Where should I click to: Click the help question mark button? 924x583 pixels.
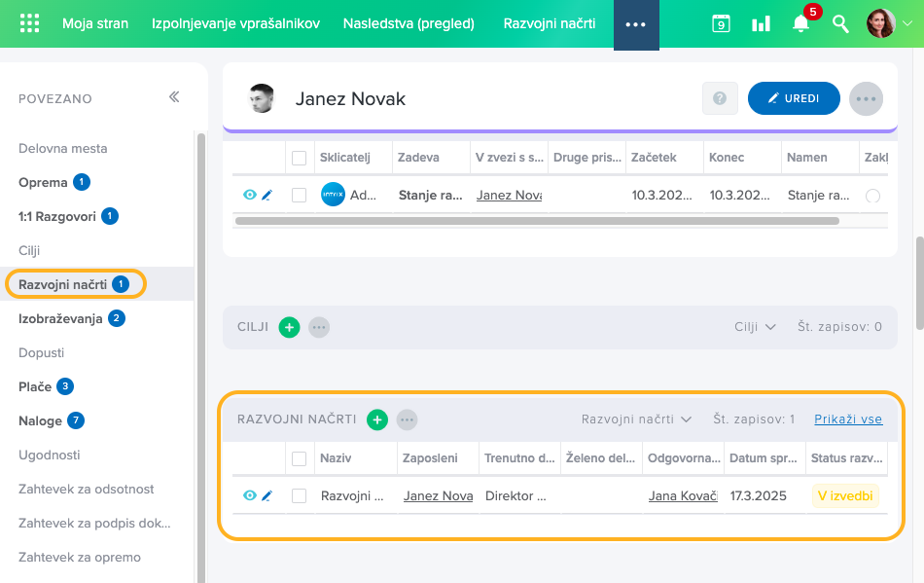(720, 98)
